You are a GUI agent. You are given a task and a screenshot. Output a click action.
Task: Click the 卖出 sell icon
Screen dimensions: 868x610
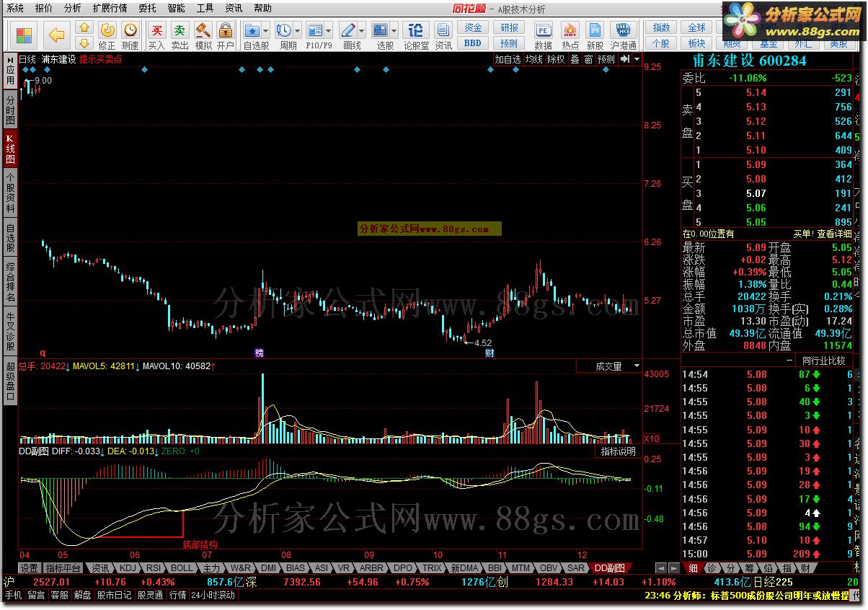pyautogui.click(x=180, y=35)
